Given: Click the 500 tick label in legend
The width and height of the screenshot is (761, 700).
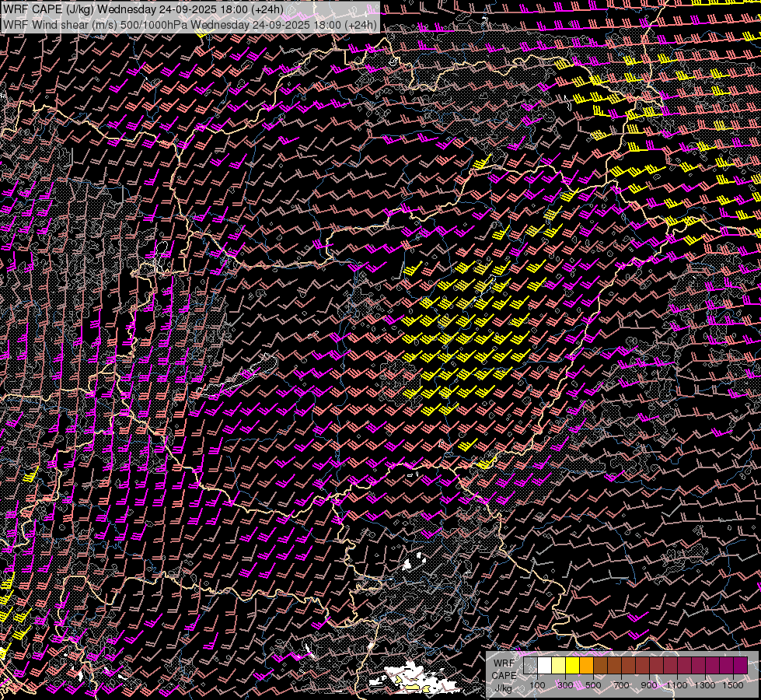Looking at the screenshot, I should 593,685.
